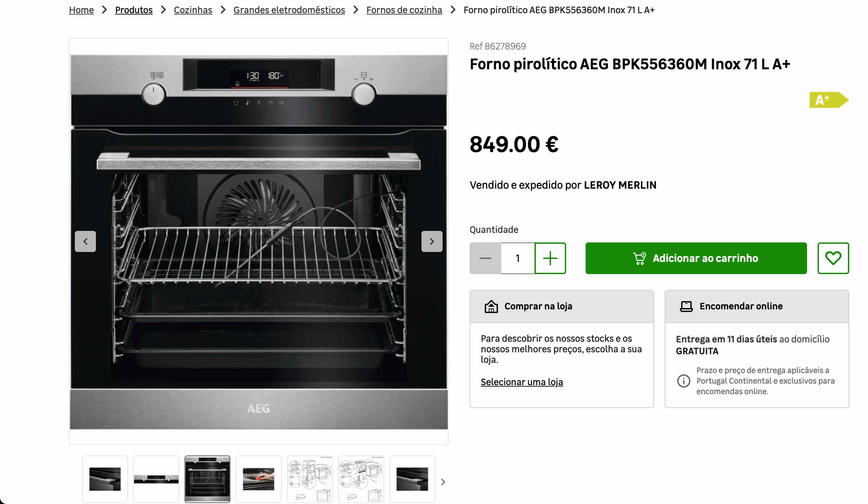Click the delivery info circle icon
The image size is (868, 504).
click(x=683, y=381)
